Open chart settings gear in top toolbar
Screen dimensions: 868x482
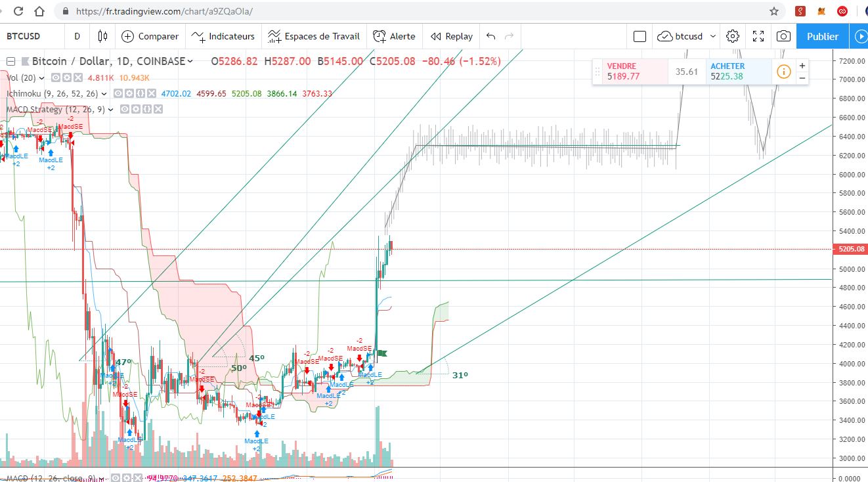[733, 36]
